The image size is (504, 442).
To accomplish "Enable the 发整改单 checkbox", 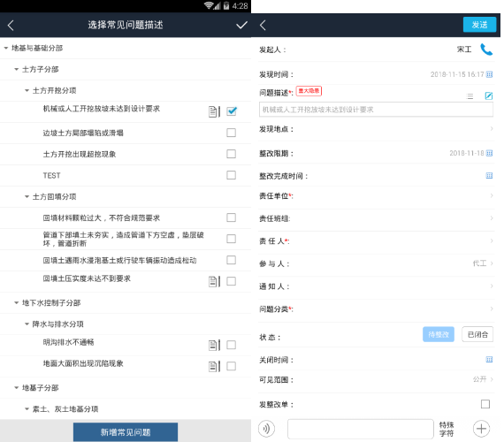I will pyautogui.click(x=485, y=404).
